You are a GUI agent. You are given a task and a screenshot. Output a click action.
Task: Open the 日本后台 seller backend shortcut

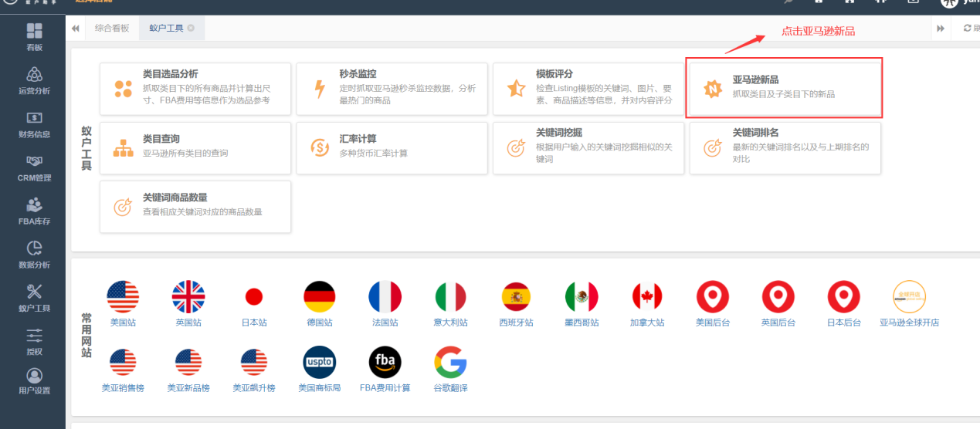[x=844, y=304]
